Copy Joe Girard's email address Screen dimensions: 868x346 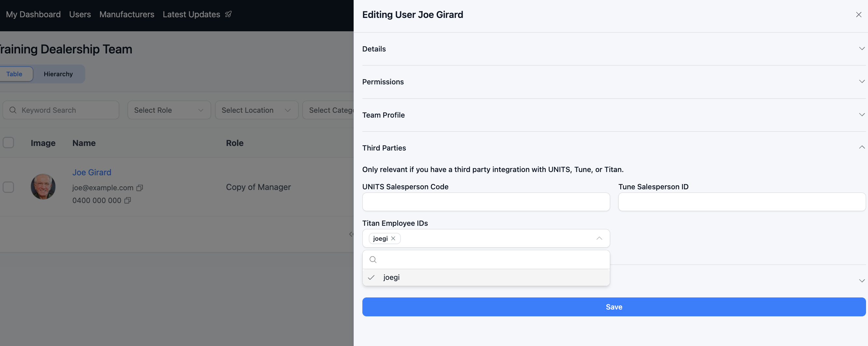[x=139, y=188]
